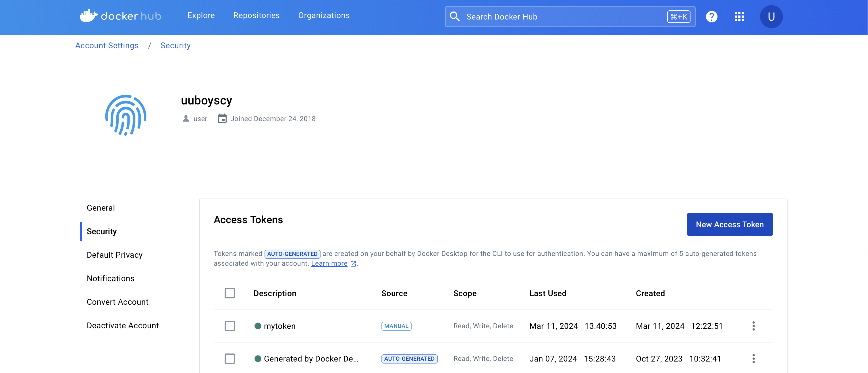Screen dimensions: 868x373
Task: Check the mytoken row checkbox
Action: 229,326
